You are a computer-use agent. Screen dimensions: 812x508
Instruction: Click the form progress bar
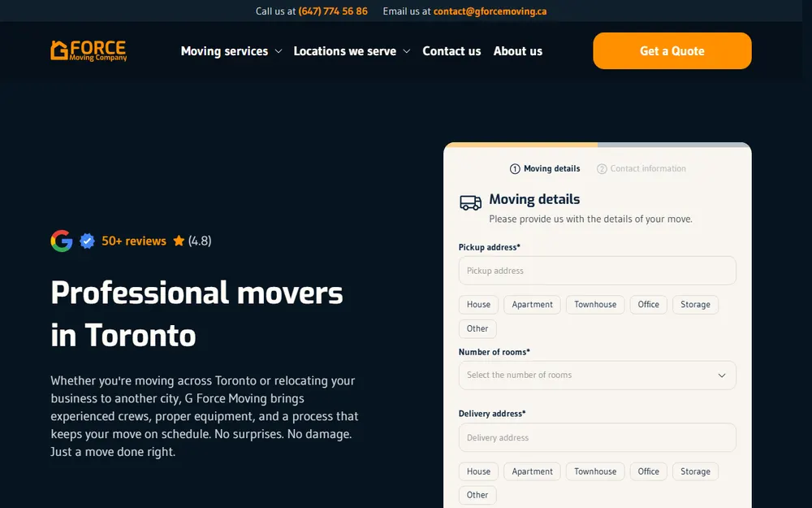pos(597,145)
